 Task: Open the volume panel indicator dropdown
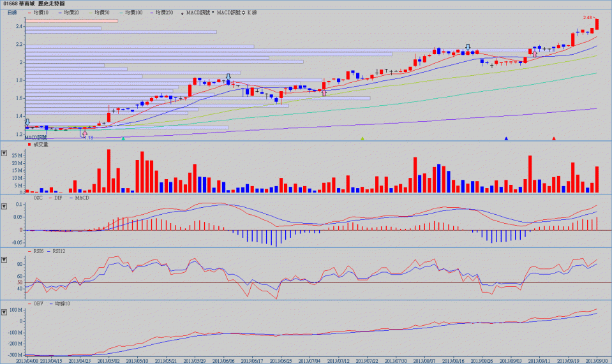(x=5, y=153)
